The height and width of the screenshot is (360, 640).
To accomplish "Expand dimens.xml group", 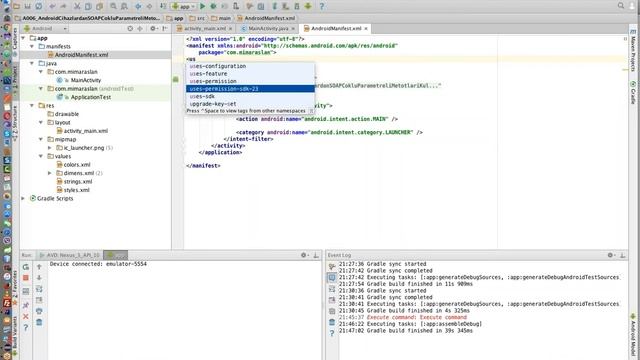I will [x=50, y=173].
